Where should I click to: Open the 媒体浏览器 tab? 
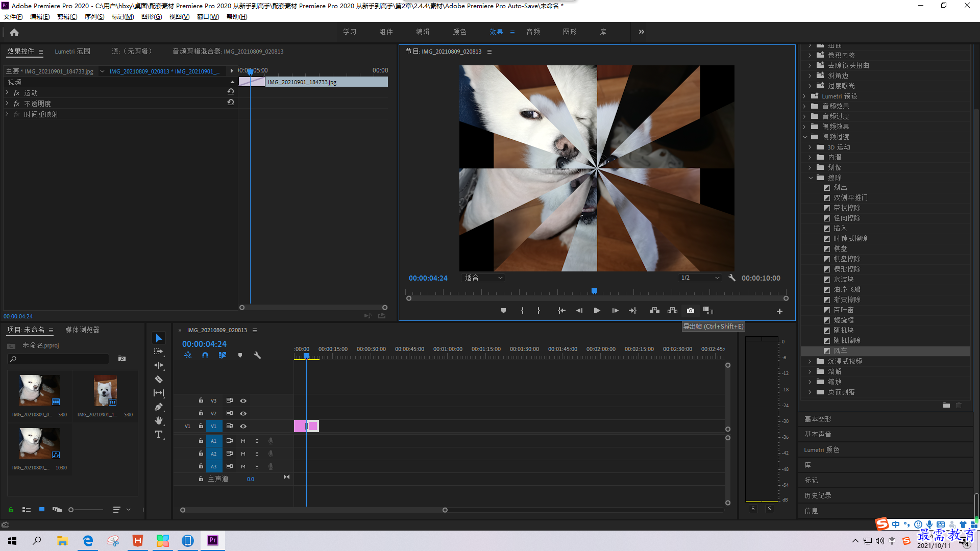82,330
